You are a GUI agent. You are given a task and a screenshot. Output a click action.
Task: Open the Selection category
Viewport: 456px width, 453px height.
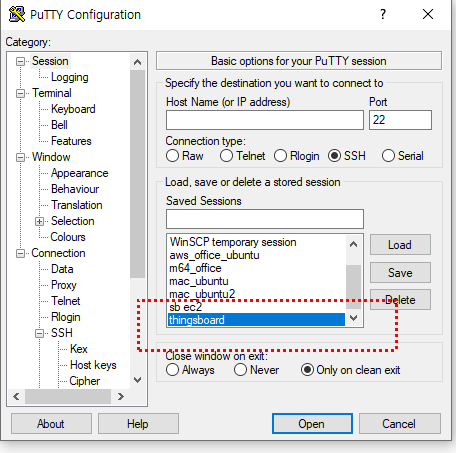click(x=72, y=221)
